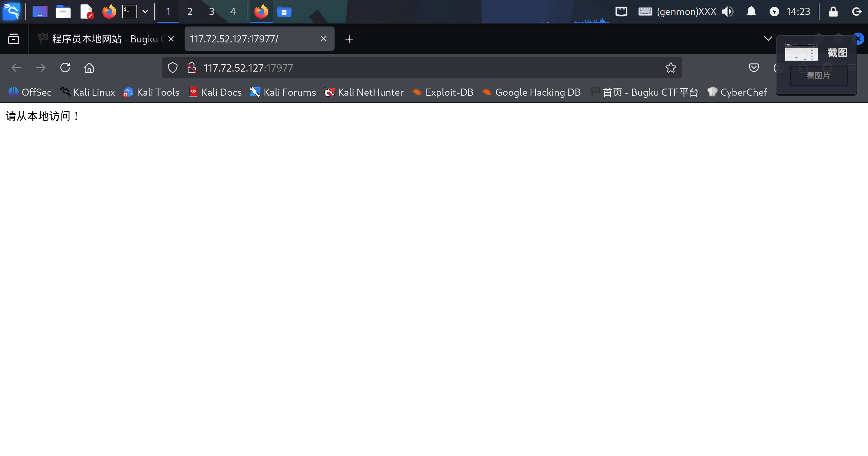
Task: Switch to the Bugku 程序员本地网站 tab
Action: point(102,39)
